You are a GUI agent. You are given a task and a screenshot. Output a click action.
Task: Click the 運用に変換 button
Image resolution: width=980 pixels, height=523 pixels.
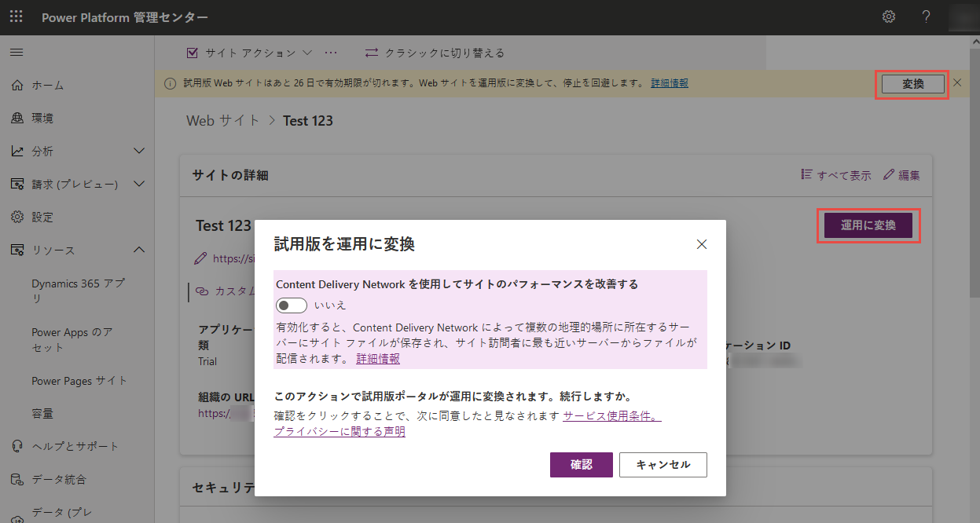click(x=868, y=225)
